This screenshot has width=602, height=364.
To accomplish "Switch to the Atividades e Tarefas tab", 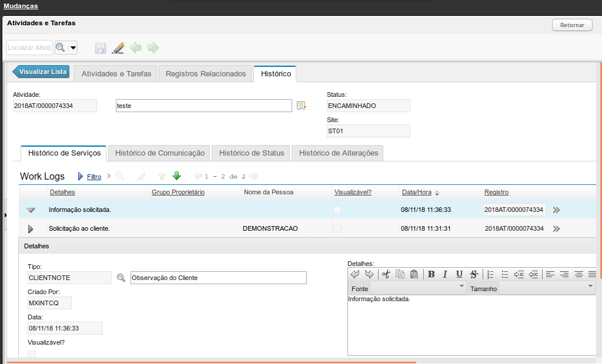I will (x=116, y=73).
